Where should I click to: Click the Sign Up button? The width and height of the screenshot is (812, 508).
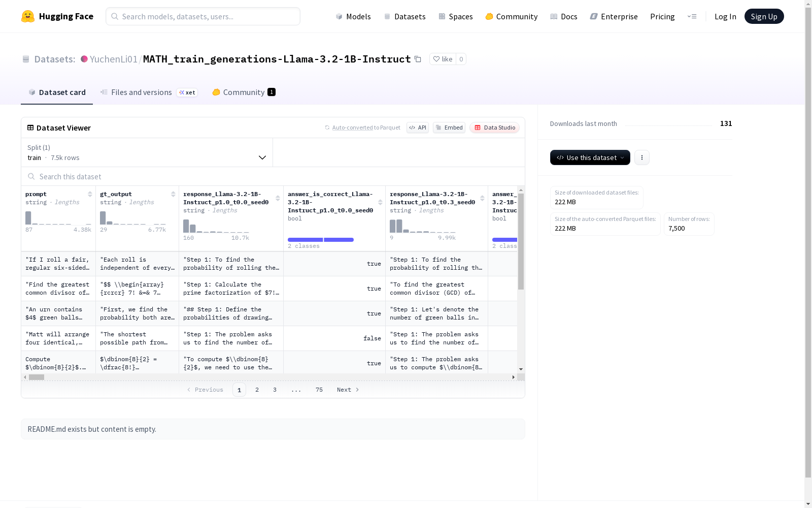764,16
